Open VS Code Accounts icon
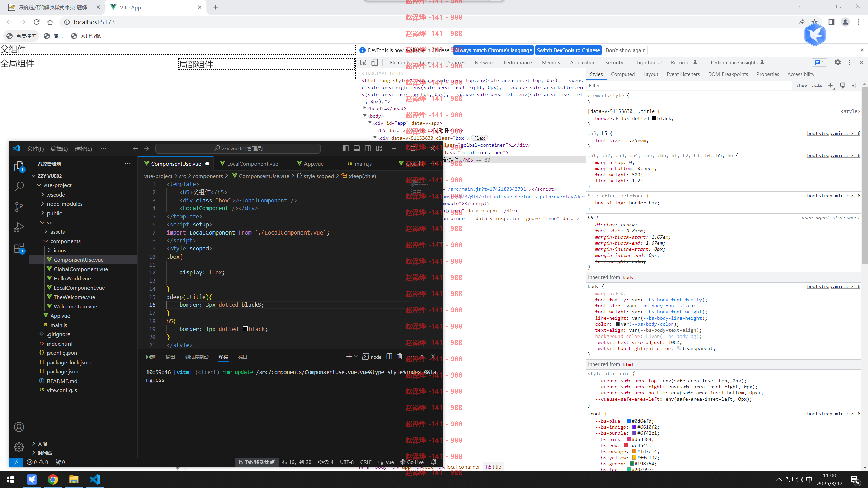The height and width of the screenshot is (488, 868). tap(19, 427)
